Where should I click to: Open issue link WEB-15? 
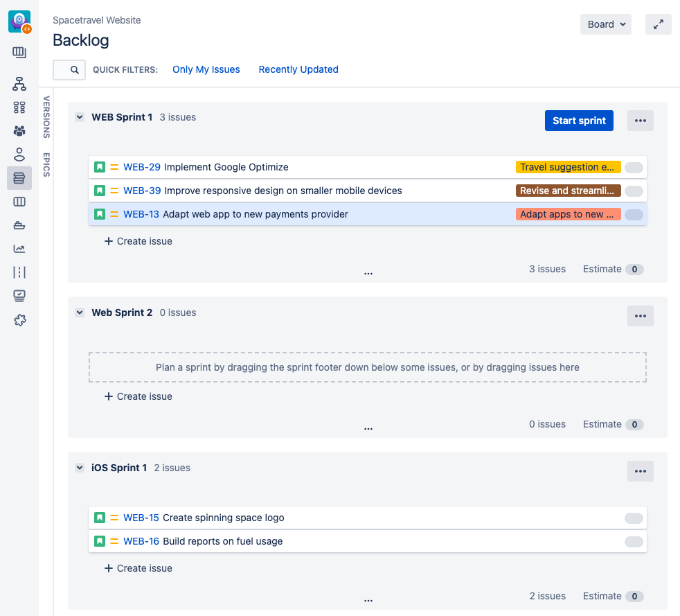tap(141, 518)
